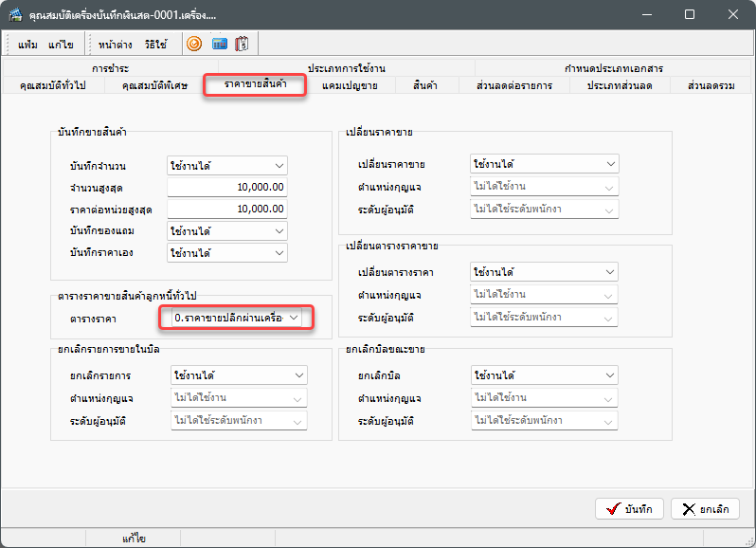Open the blue calculator toolbar icon
The height and width of the screenshot is (548, 756).
pos(219,44)
